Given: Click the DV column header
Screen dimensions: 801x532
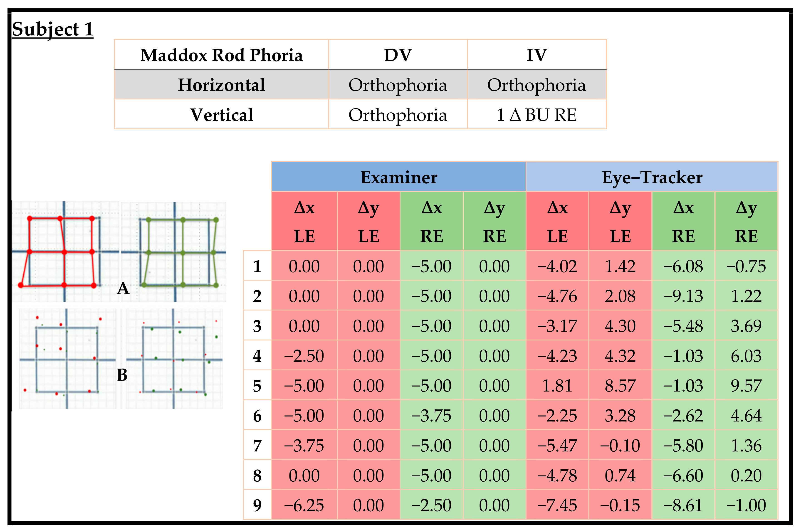Looking at the screenshot, I should pyautogui.click(x=398, y=55).
